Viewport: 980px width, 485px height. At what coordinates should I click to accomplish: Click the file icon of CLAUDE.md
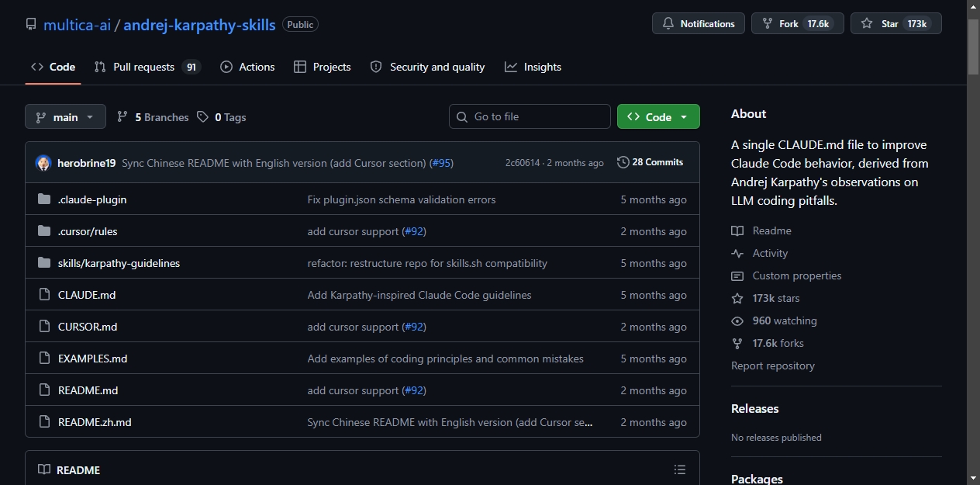point(44,295)
